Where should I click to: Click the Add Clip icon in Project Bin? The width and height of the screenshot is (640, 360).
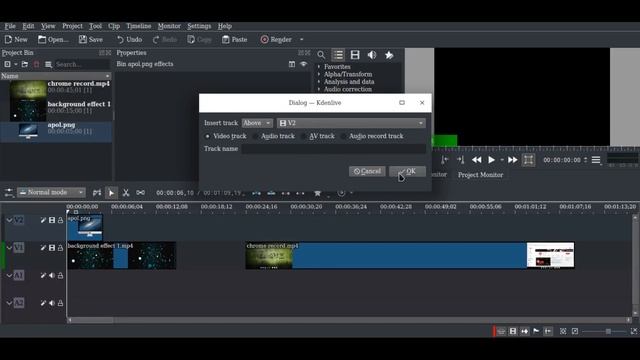coord(7,64)
